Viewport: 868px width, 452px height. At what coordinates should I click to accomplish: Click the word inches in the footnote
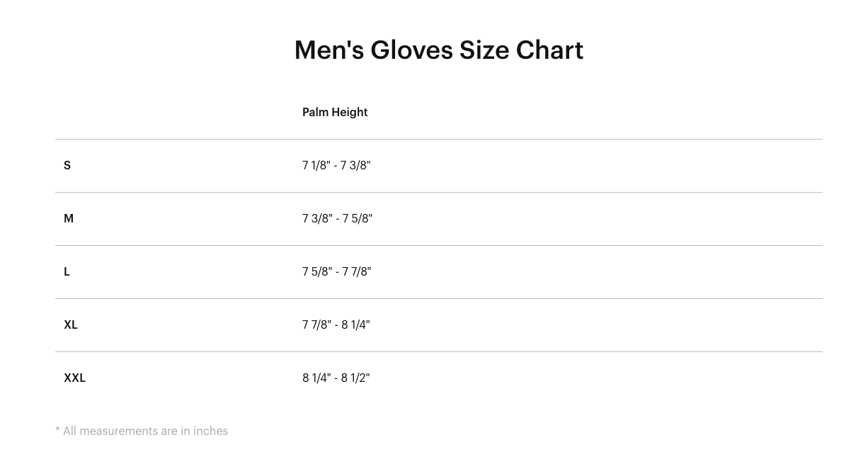(x=211, y=431)
